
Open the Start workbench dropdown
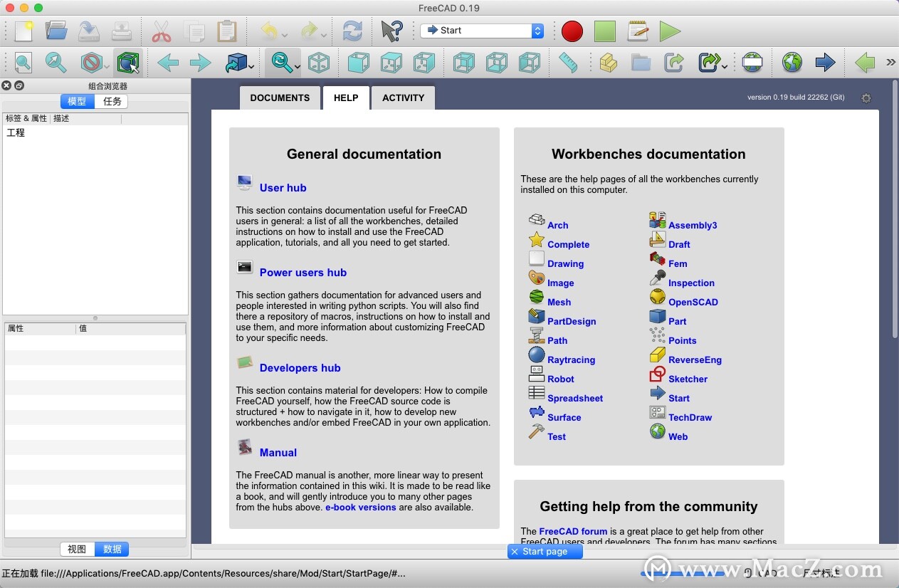pos(482,31)
